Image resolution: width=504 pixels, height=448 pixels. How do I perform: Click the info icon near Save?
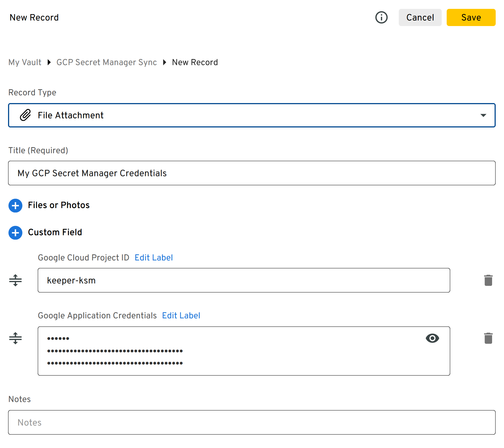point(381,17)
